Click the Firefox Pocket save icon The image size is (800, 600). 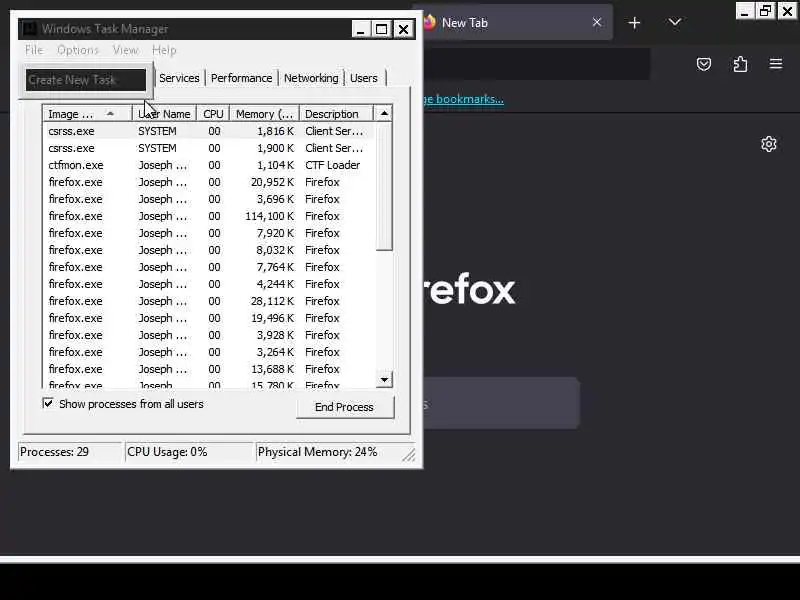704,64
